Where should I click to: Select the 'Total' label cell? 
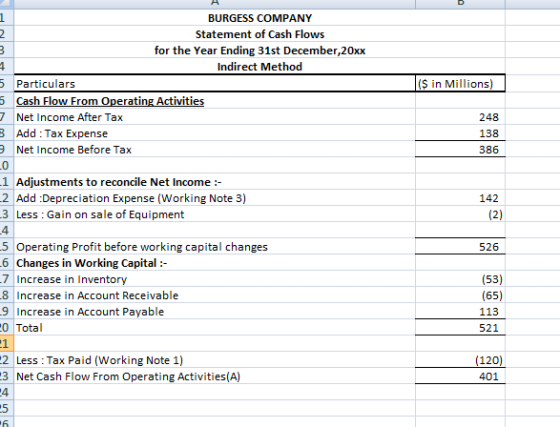tap(215, 327)
